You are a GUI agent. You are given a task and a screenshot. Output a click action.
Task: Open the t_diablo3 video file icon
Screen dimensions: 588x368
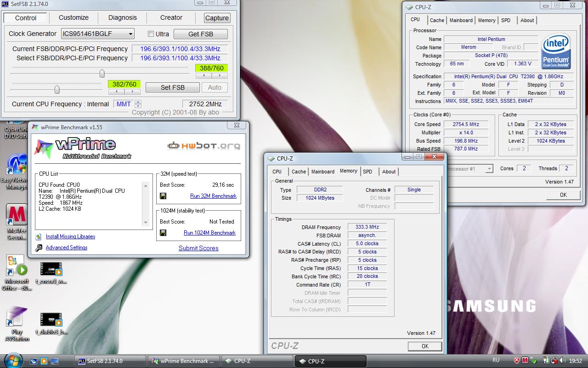[51, 323]
